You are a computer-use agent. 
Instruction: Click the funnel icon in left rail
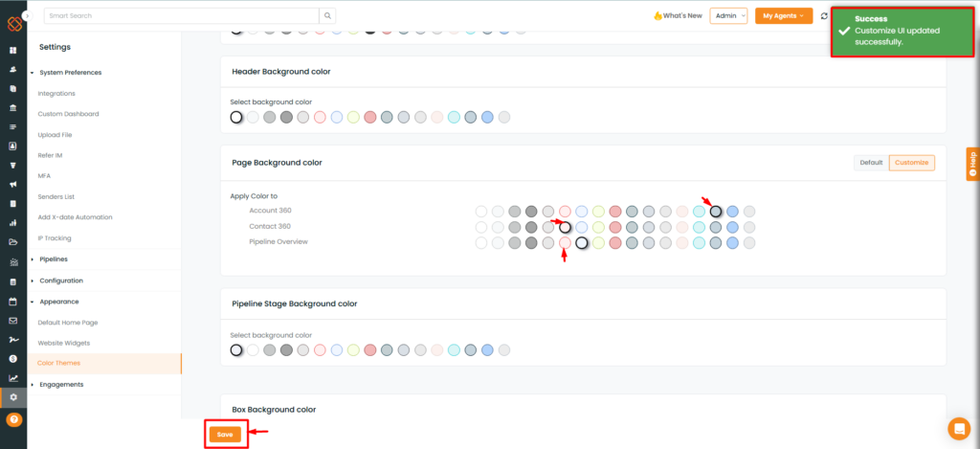pyautogui.click(x=13, y=165)
